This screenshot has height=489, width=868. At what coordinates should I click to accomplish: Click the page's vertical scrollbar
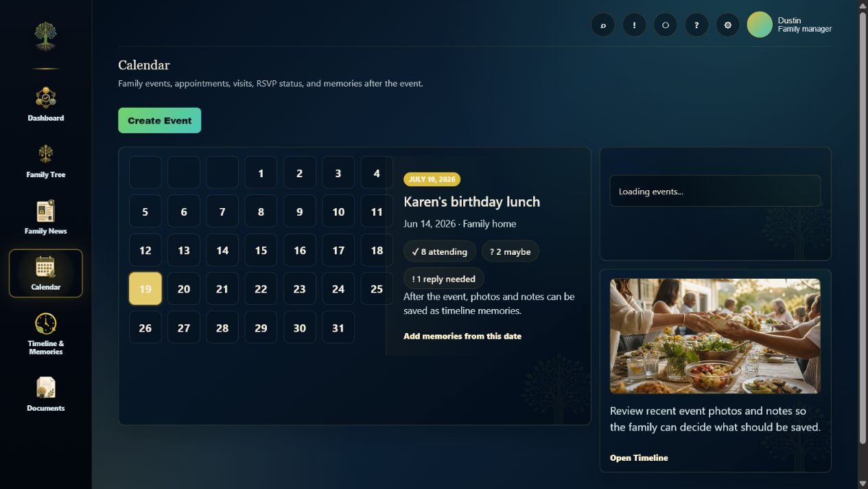point(863,227)
